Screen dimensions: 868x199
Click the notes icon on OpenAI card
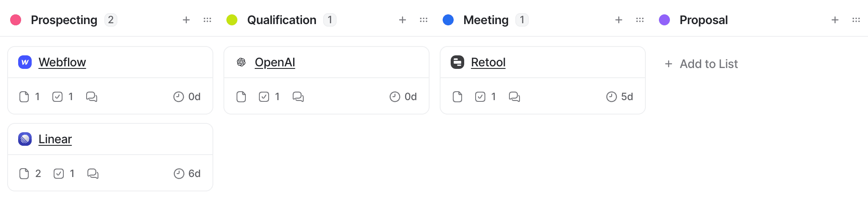241,97
